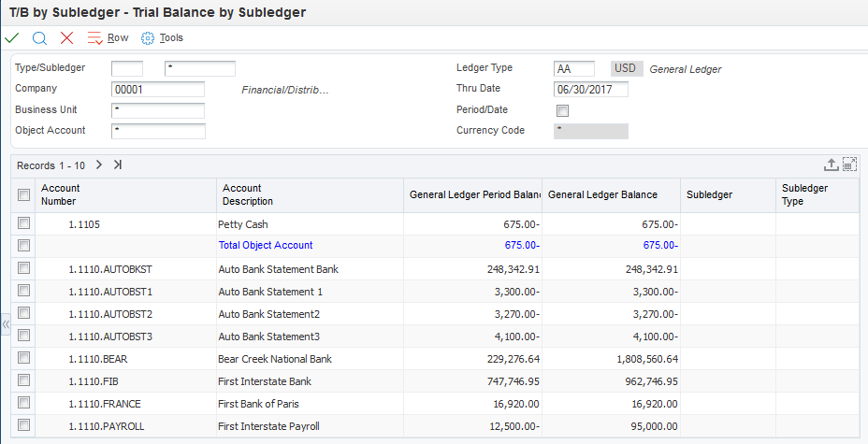Jump to the last records page
Image resolution: width=868 pixels, height=444 pixels.
pyautogui.click(x=118, y=165)
